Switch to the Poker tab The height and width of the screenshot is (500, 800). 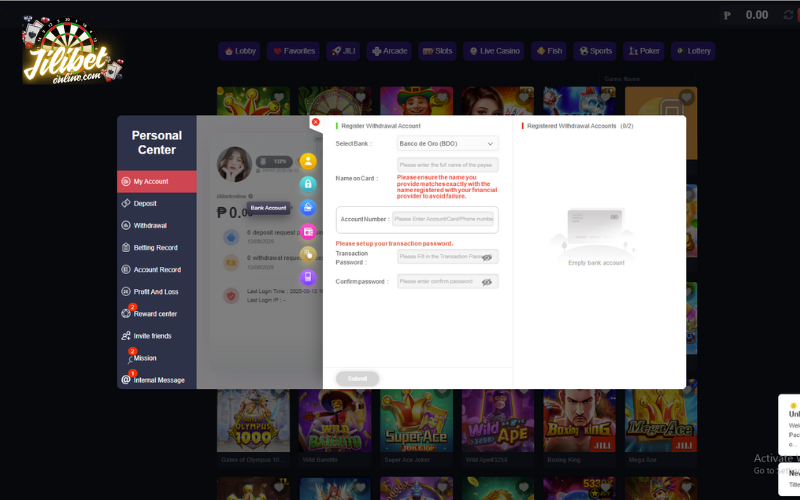click(644, 51)
